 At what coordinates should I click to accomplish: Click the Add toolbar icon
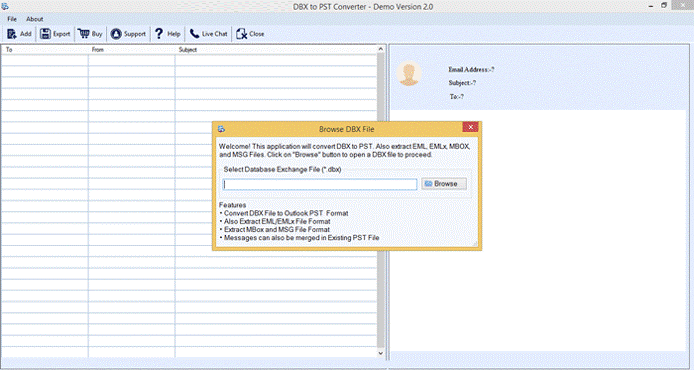pos(12,34)
